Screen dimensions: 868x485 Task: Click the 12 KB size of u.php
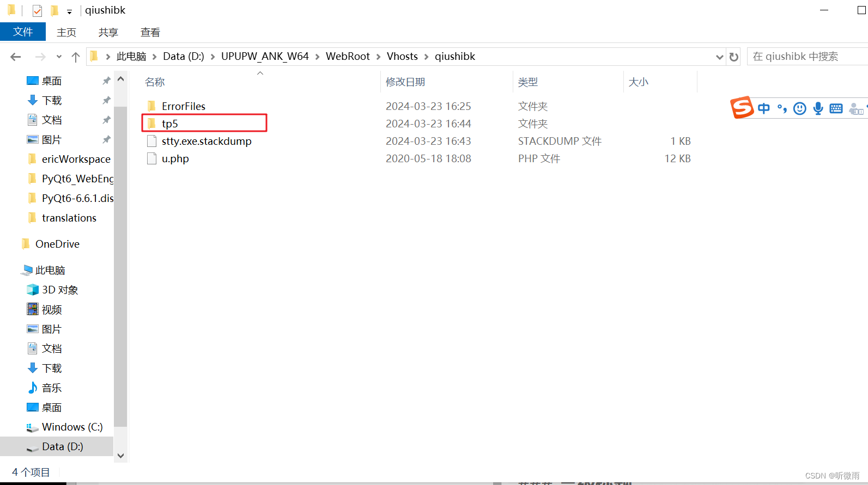677,158
